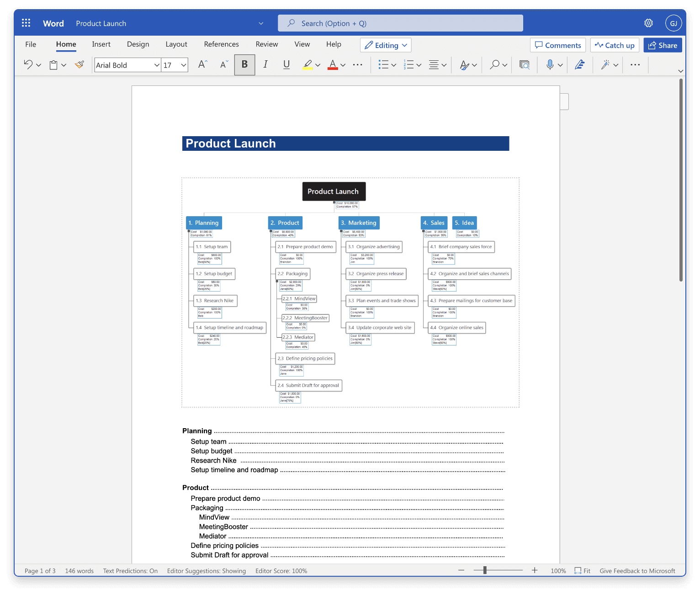Open more ribbon options ellipsis at right
Image resolution: width=700 pixels, height=595 pixels.
(635, 65)
